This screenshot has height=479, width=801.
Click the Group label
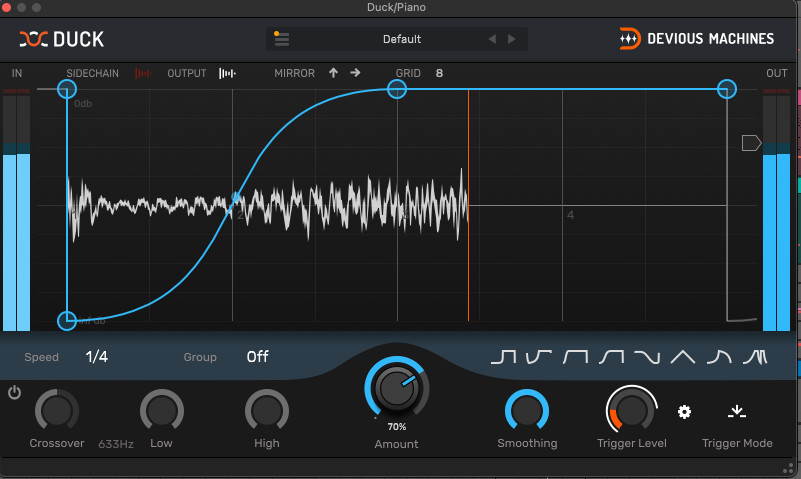pos(200,357)
